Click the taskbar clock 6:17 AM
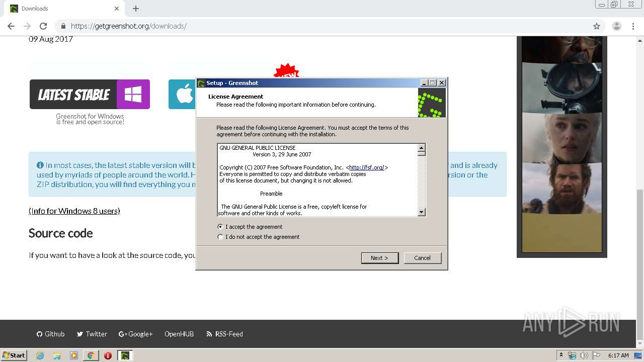This screenshot has width=644, height=362. pos(618,355)
